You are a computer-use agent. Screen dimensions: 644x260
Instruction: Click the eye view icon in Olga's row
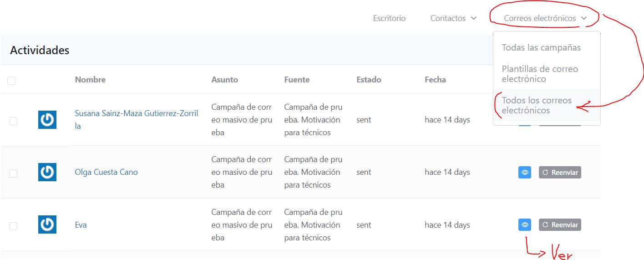[524, 173]
